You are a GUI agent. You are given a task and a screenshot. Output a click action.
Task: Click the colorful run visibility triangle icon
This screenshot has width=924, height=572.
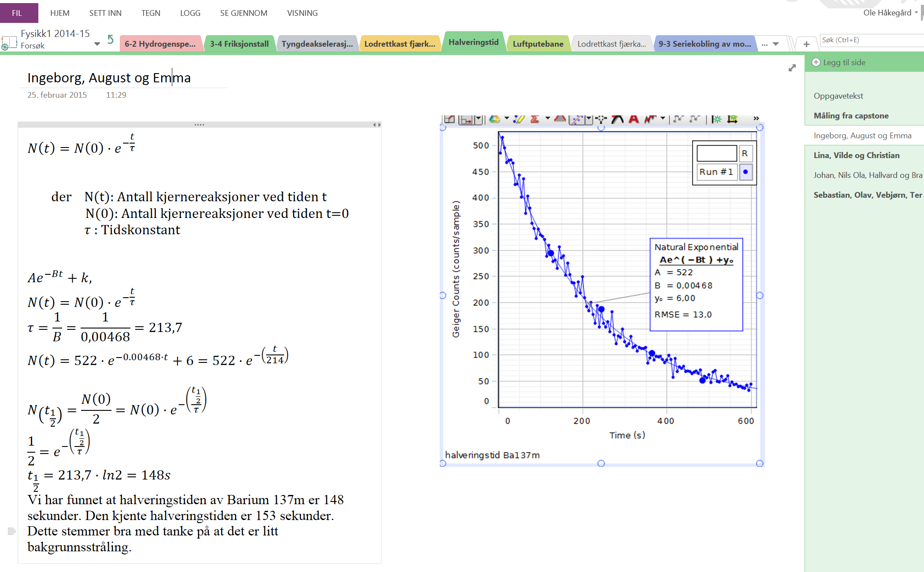click(x=495, y=119)
